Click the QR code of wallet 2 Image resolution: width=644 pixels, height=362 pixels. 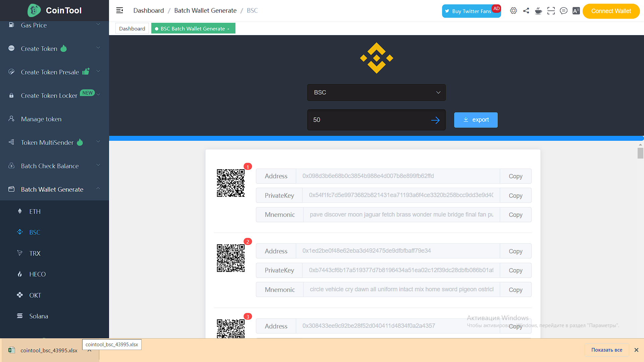coord(231,258)
